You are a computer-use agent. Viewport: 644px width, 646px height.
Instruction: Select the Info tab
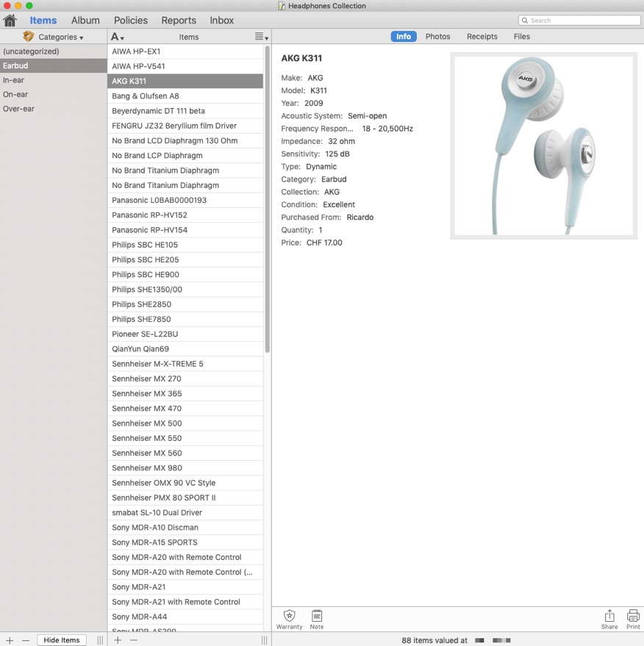404,36
